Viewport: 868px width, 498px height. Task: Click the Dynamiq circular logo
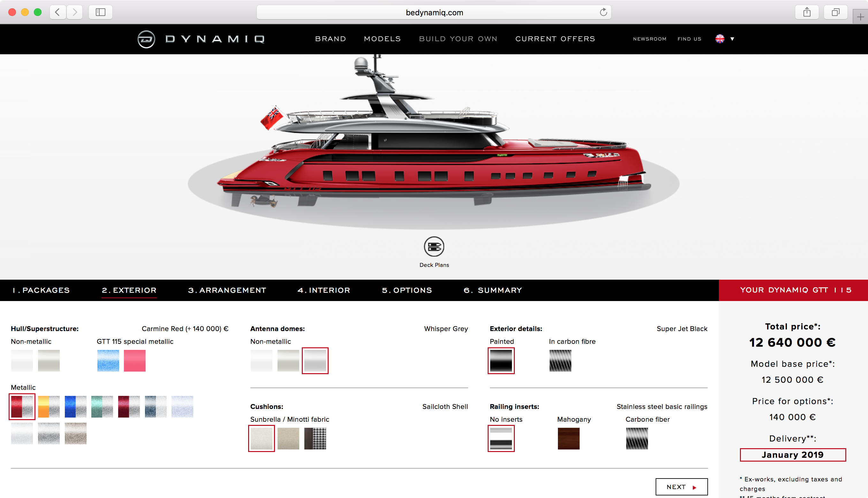pyautogui.click(x=146, y=39)
